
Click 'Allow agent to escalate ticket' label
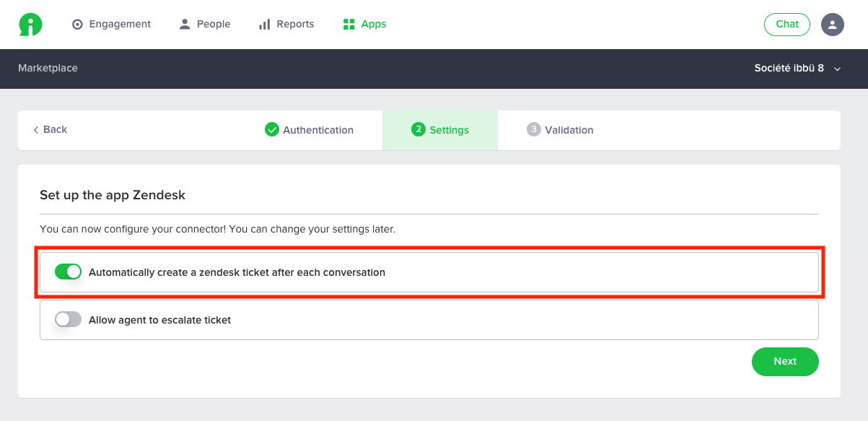[x=159, y=320]
